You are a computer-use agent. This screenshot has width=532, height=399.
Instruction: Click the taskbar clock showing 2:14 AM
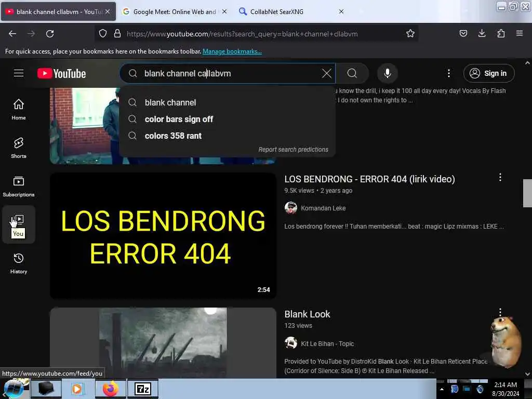pos(506,389)
